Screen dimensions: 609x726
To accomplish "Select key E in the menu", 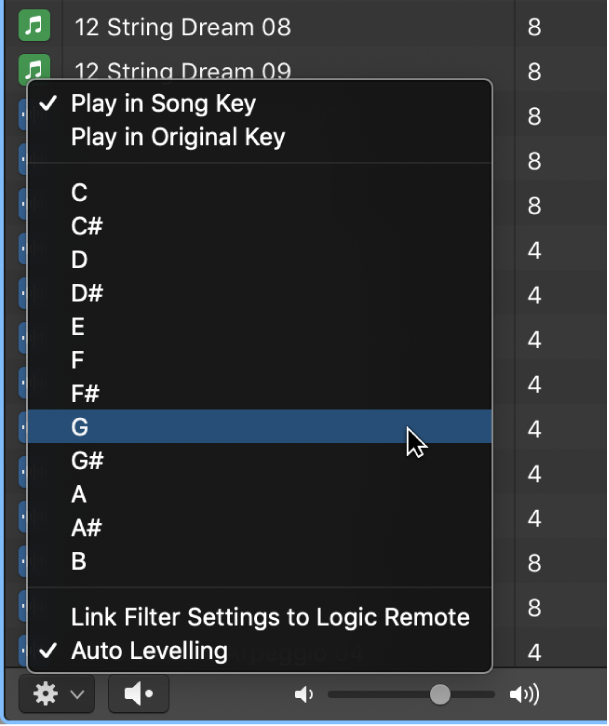I will (260, 326).
